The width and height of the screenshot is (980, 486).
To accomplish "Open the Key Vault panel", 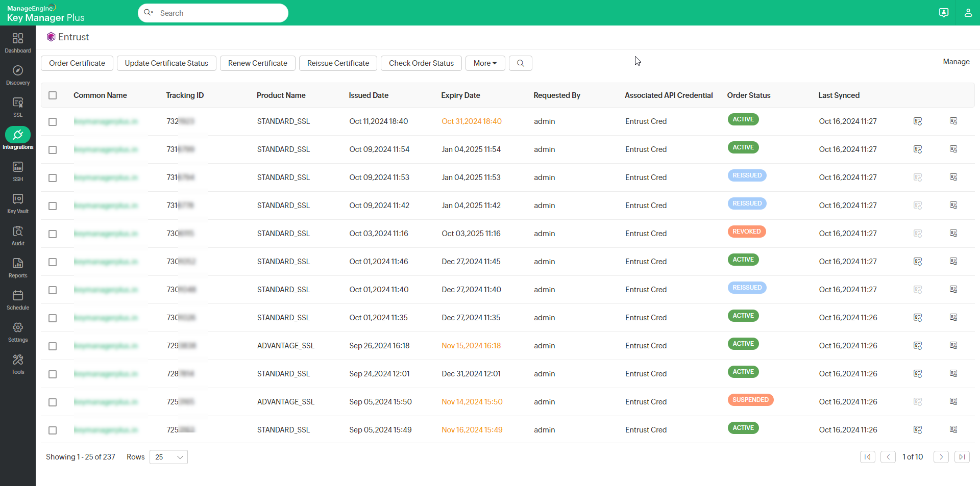I will [x=18, y=202].
